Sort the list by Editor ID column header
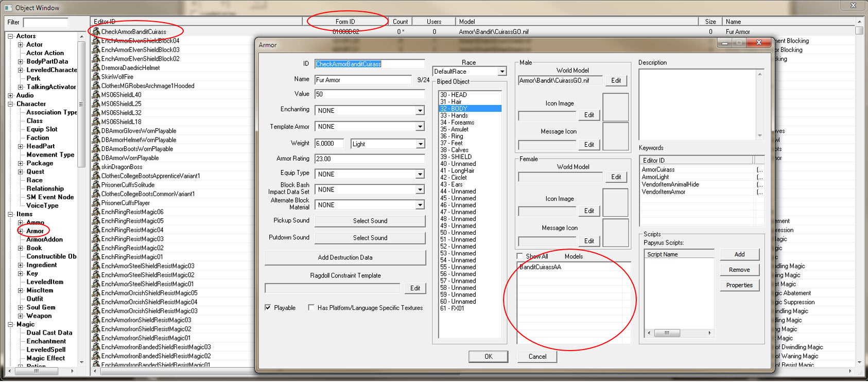 coord(196,22)
